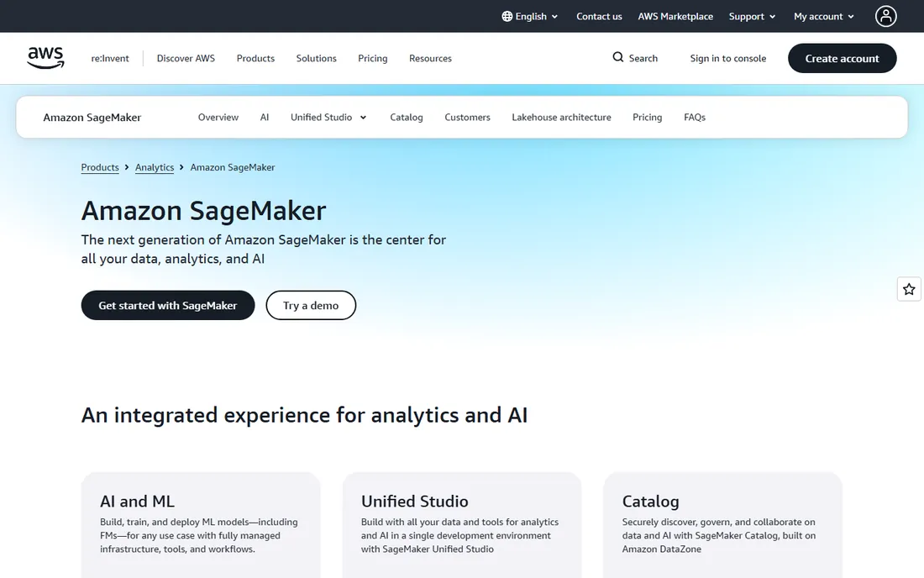Click Sign in to console
The width and height of the screenshot is (924, 578).
727,58
